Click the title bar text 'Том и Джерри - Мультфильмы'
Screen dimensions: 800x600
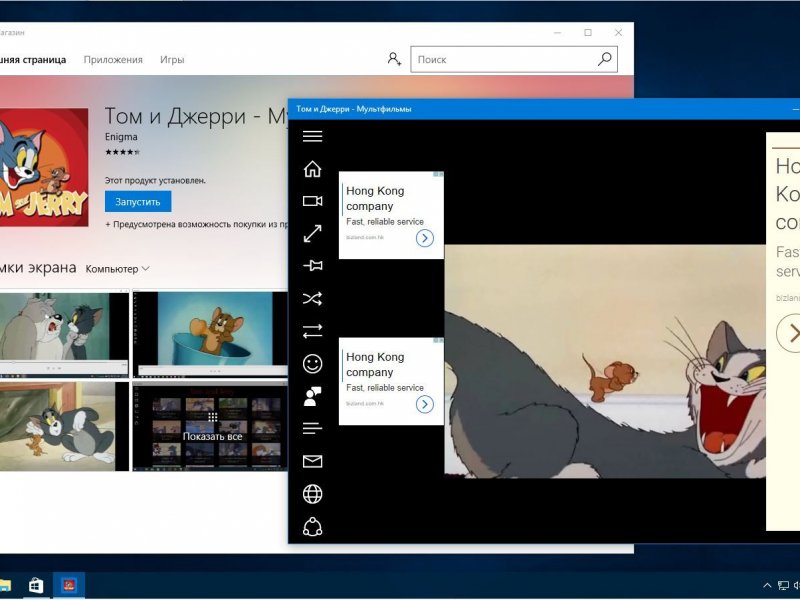[x=354, y=109]
